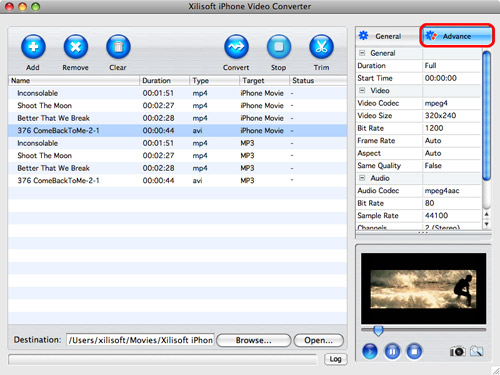Collapse the General settings group
This screenshot has height=375, width=500.
pyautogui.click(x=362, y=53)
